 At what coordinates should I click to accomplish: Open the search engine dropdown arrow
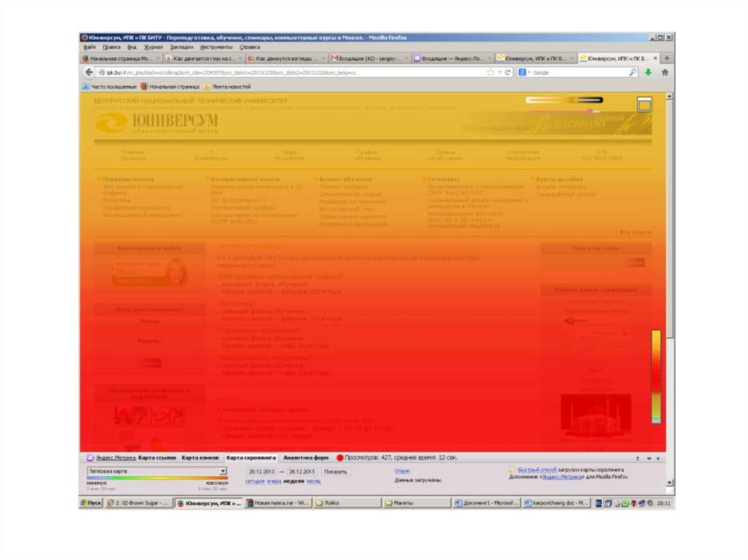point(529,72)
